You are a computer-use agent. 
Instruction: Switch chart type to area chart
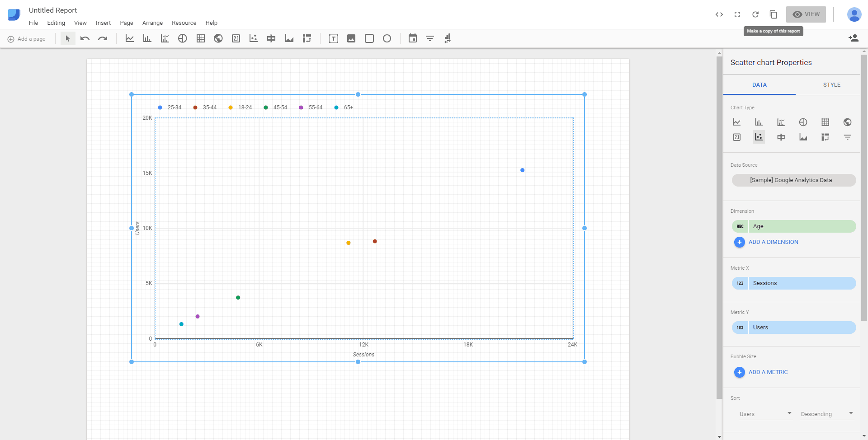point(803,137)
